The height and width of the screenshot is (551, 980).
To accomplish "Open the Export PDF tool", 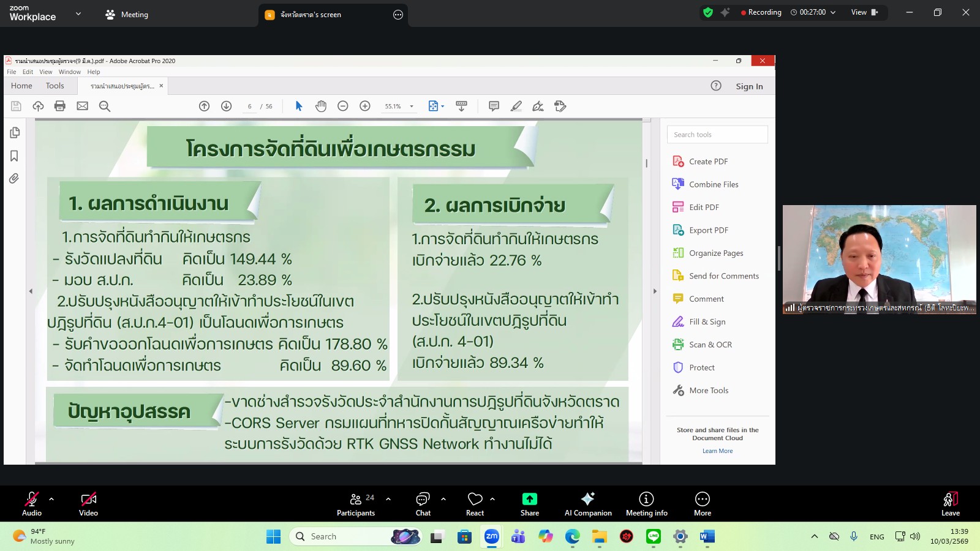I will [x=709, y=230].
